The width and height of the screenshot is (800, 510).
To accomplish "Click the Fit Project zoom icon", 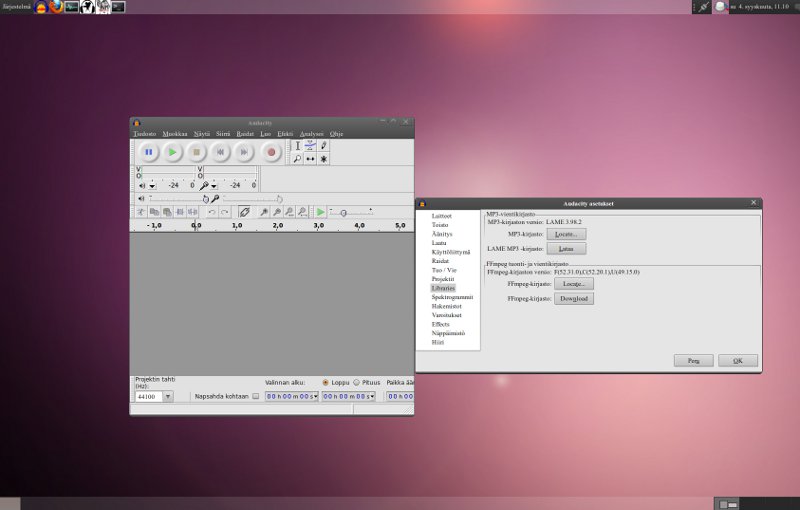I will tap(302, 212).
